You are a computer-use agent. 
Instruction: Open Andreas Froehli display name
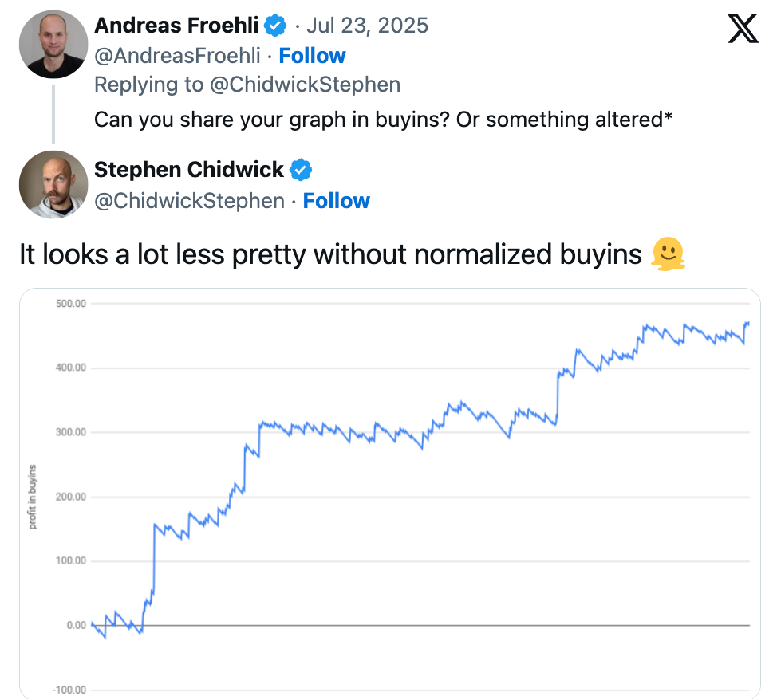(176, 26)
